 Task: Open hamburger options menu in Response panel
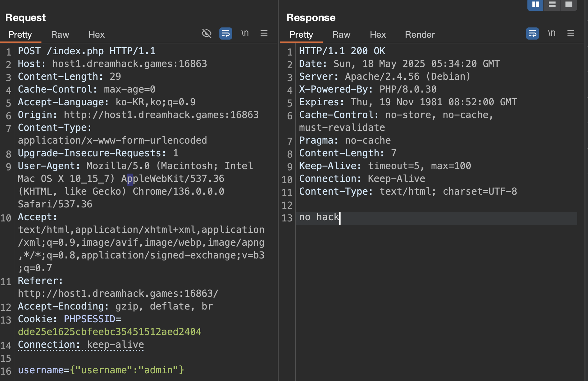[x=571, y=33]
